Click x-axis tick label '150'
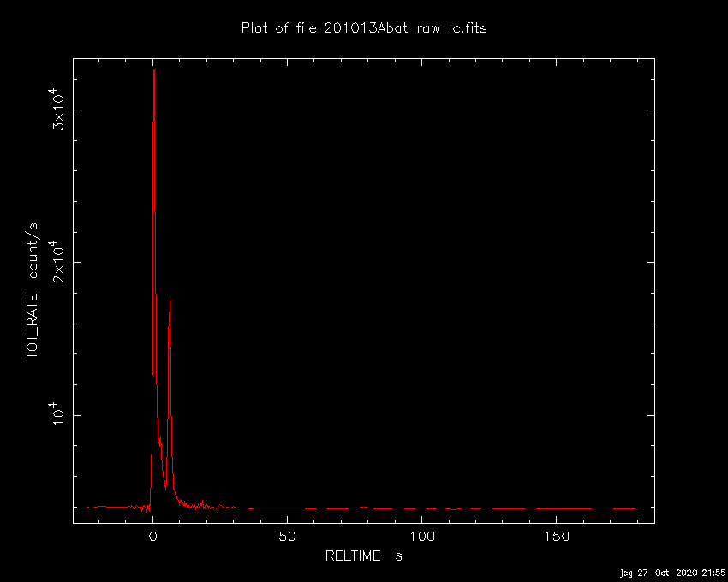The width and height of the screenshot is (728, 582). pyautogui.click(x=556, y=537)
